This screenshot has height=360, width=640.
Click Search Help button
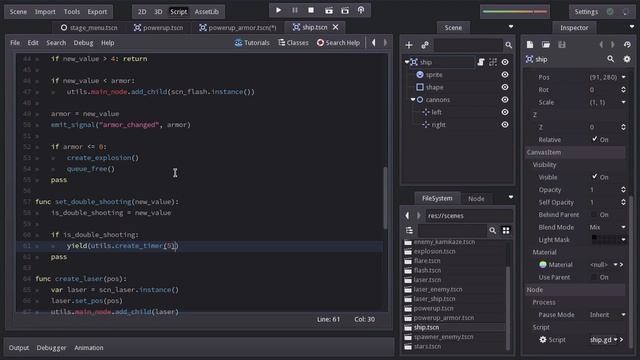point(338,42)
